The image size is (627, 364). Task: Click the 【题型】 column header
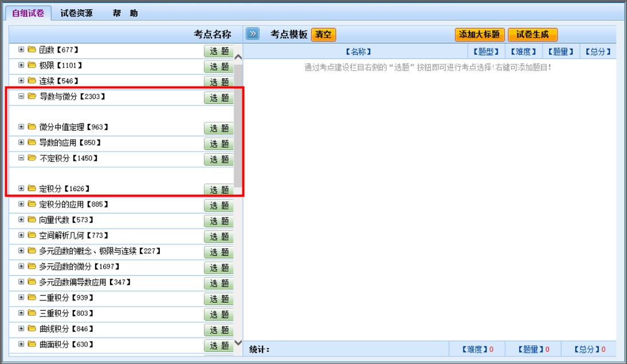coord(486,52)
